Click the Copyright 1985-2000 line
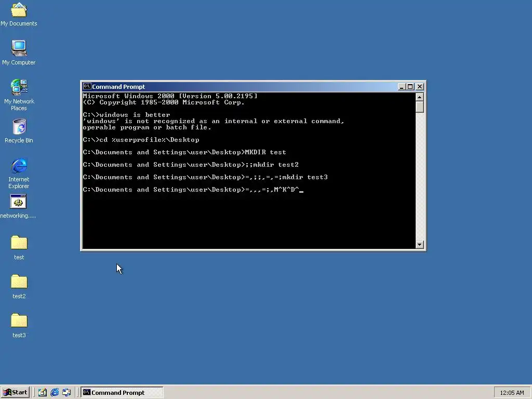The image size is (532, 399). click(x=164, y=102)
